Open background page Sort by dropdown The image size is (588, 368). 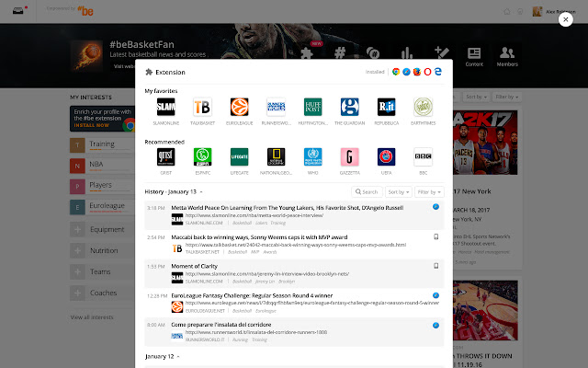(x=476, y=97)
